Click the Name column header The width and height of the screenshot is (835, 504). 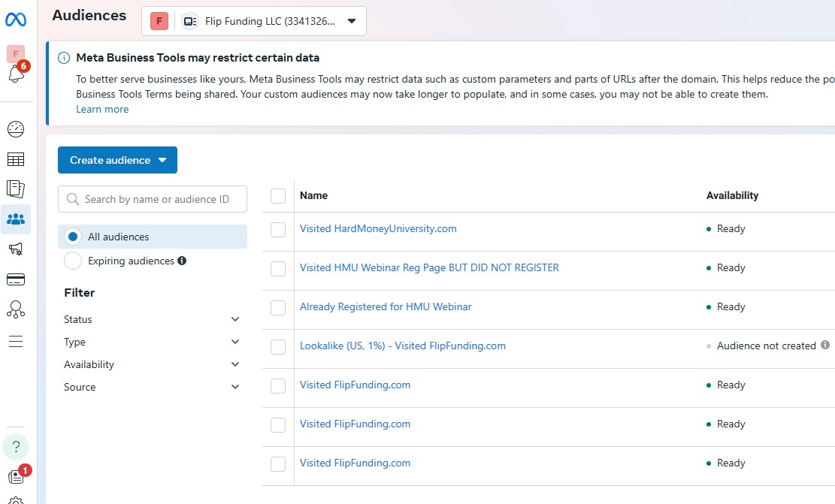[313, 195]
